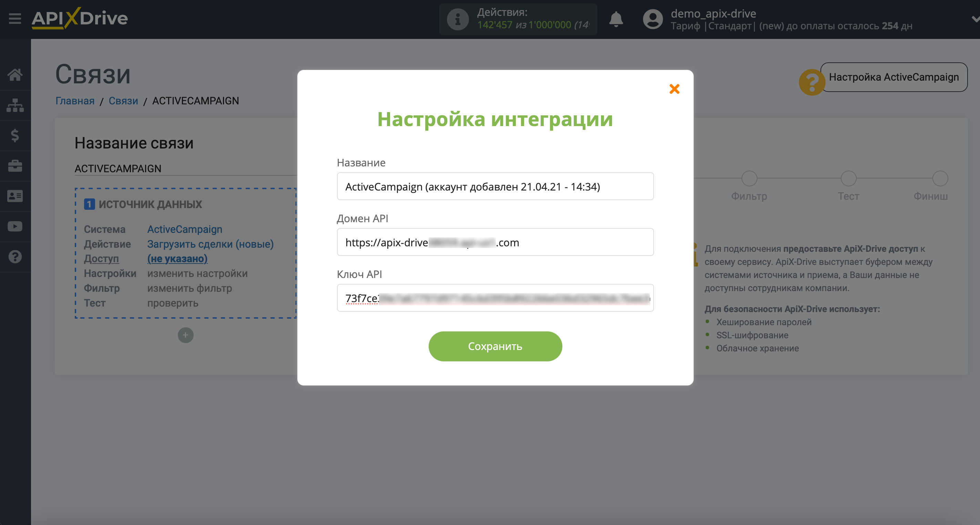Open the actions info icon

(x=457, y=19)
